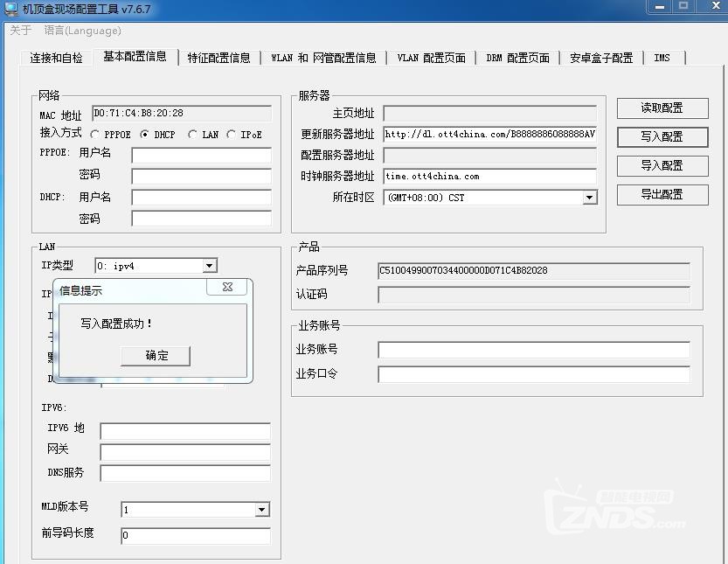Switch to the IMS tab
728x564 pixels.
coord(662,58)
